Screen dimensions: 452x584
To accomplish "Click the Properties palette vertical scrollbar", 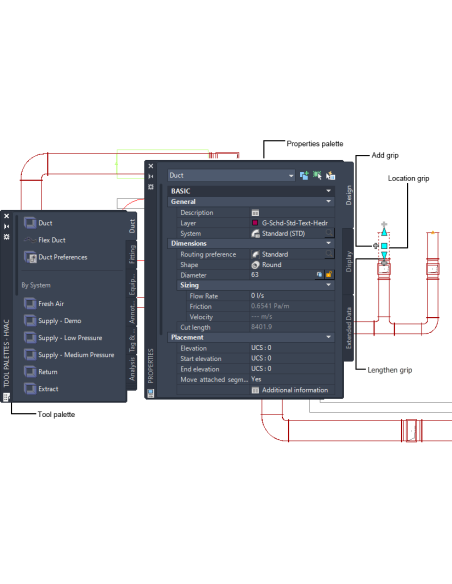I will pyautogui.click(x=161, y=259).
